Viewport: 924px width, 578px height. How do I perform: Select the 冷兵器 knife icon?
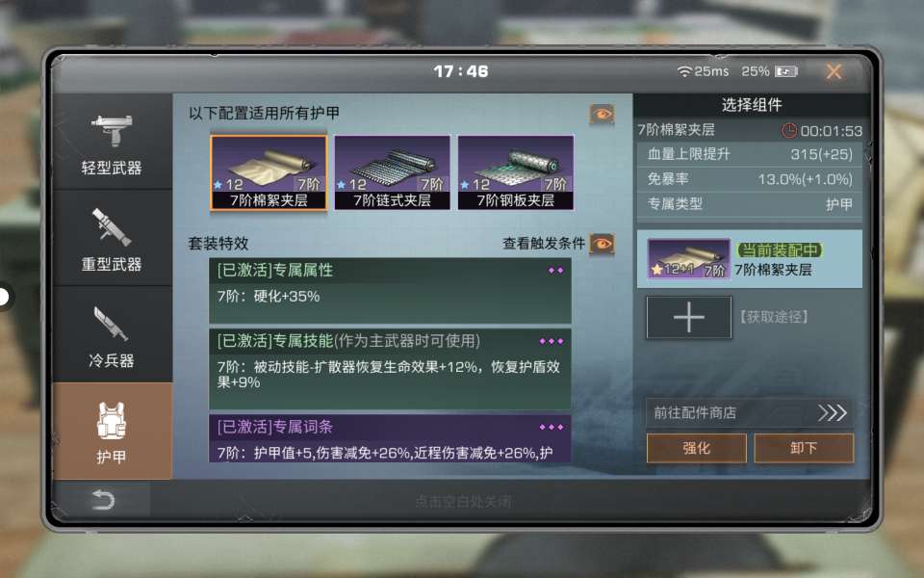pyautogui.click(x=110, y=324)
